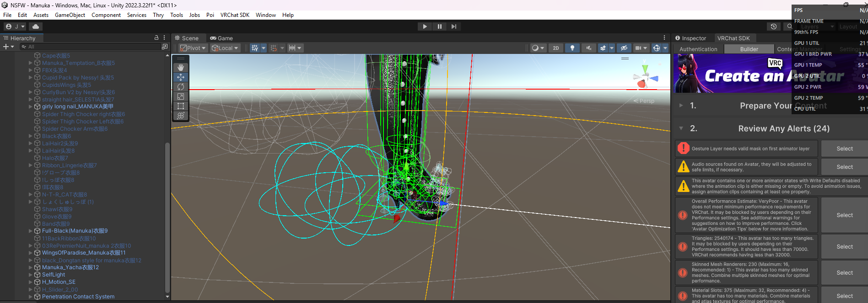Lock the Hierarchy panel
This screenshot has width=868, height=303.
click(156, 38)
